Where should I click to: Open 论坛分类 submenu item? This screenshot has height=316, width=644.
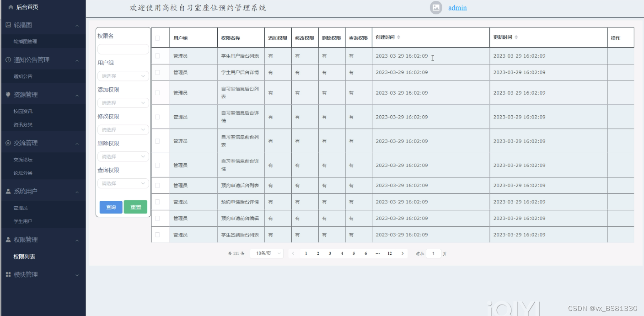click(x=23, y=173)
